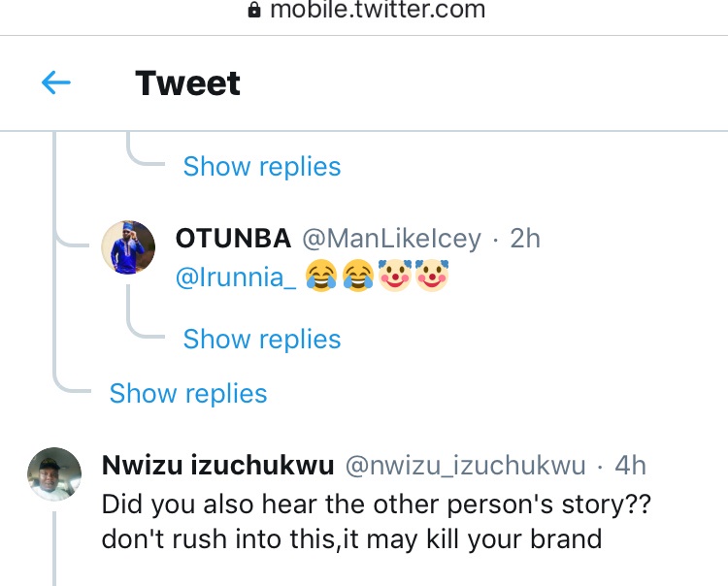Open the 4h timestamp on Nwizu's tweet
The image size is (728, 586).
(631, 466)
